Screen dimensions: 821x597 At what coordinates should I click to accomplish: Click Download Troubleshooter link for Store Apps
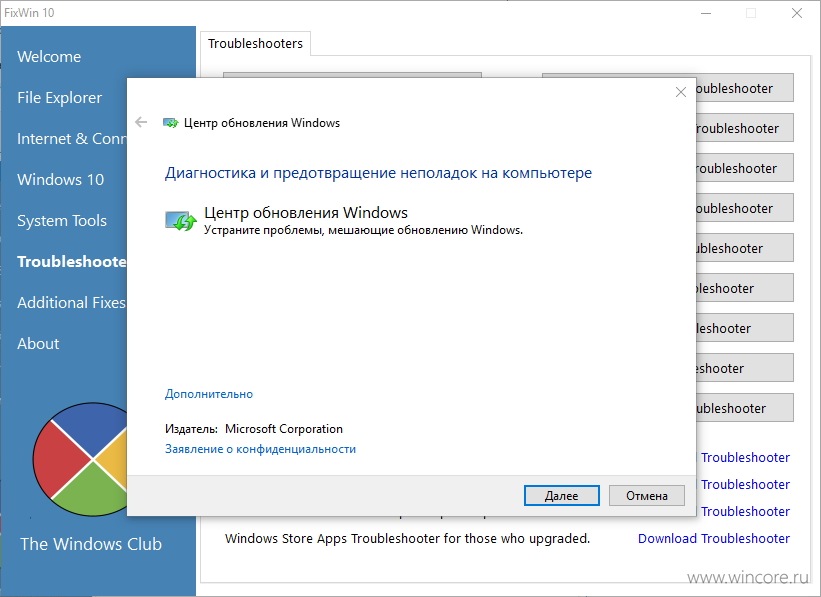pyautogui.click(x=714, y=538)
